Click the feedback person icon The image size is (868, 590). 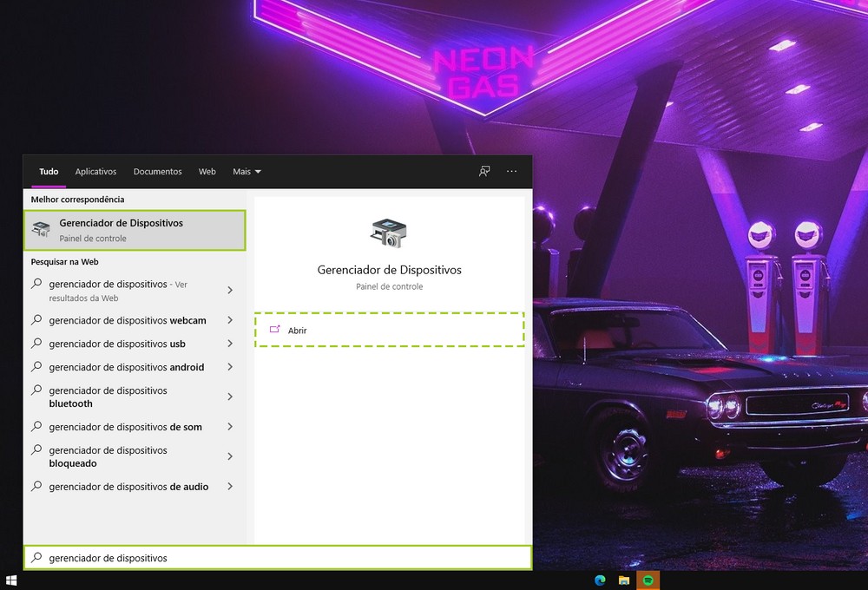pyautogui.click(x=484, y=172)
